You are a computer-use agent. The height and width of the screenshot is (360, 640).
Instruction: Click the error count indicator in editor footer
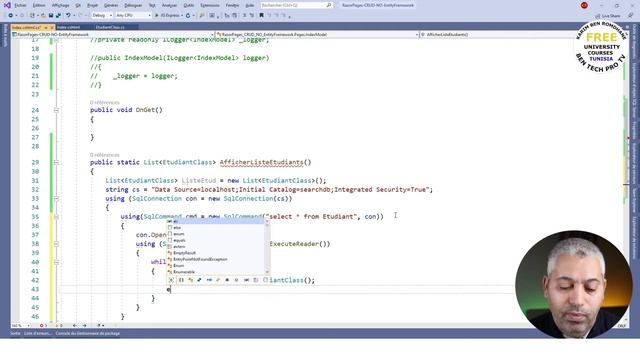pos(43,326)
